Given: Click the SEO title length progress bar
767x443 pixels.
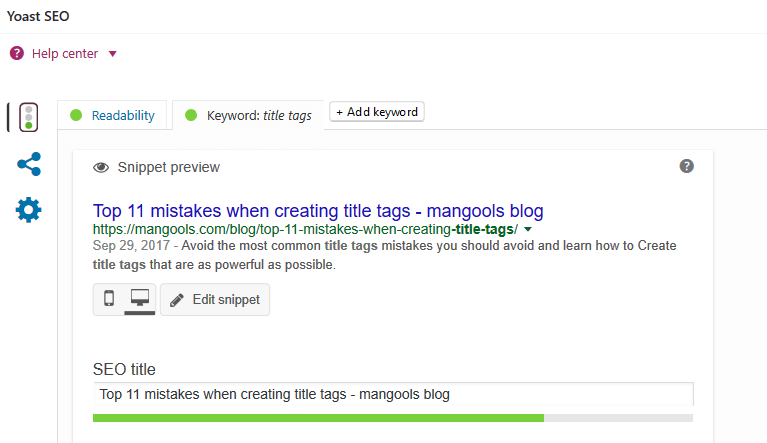Looking at the screenshot, I should 392,417.
